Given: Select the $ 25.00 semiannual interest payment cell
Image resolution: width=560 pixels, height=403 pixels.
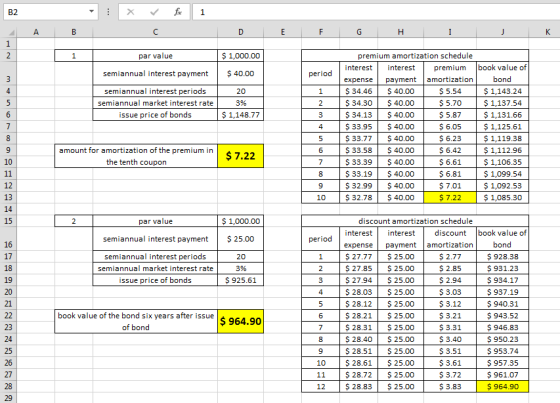Looking at the screenshot, I should [x=240, y=239].
